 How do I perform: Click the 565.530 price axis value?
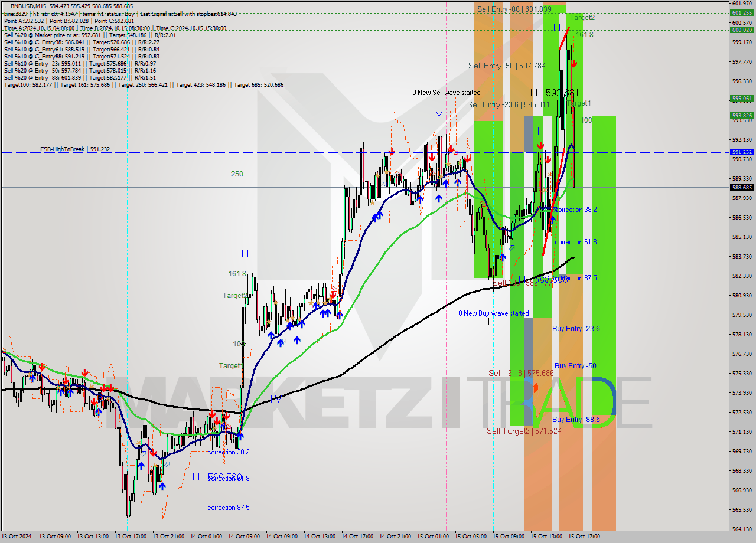742,509
